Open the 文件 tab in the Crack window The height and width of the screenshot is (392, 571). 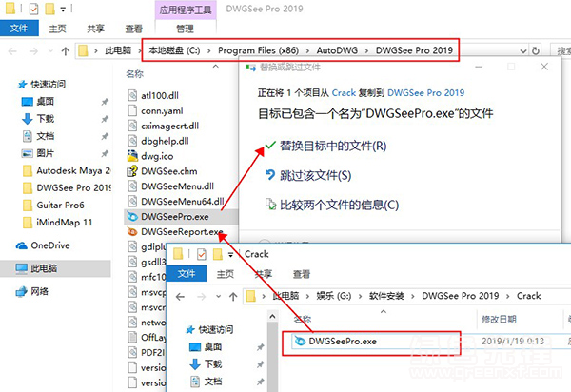pyautogui.click(x=187, y=274)
